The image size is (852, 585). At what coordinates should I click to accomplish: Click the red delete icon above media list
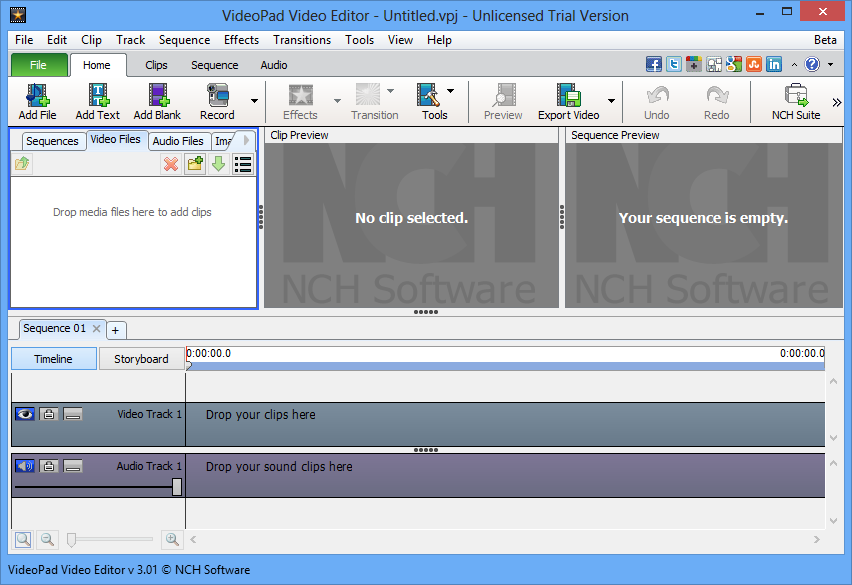pos(169,164)
